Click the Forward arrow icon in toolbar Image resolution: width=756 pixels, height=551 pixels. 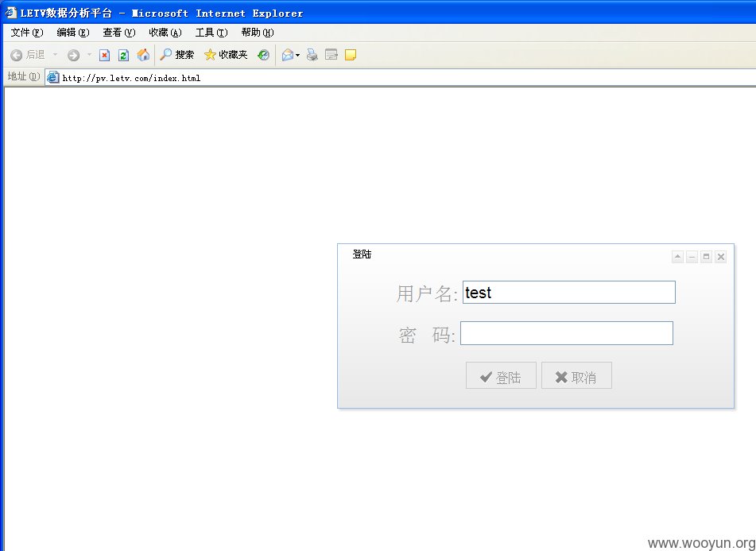pos(73,55)
